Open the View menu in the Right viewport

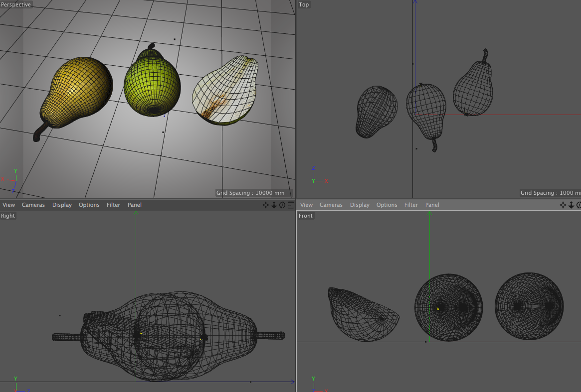coord(8,205)
